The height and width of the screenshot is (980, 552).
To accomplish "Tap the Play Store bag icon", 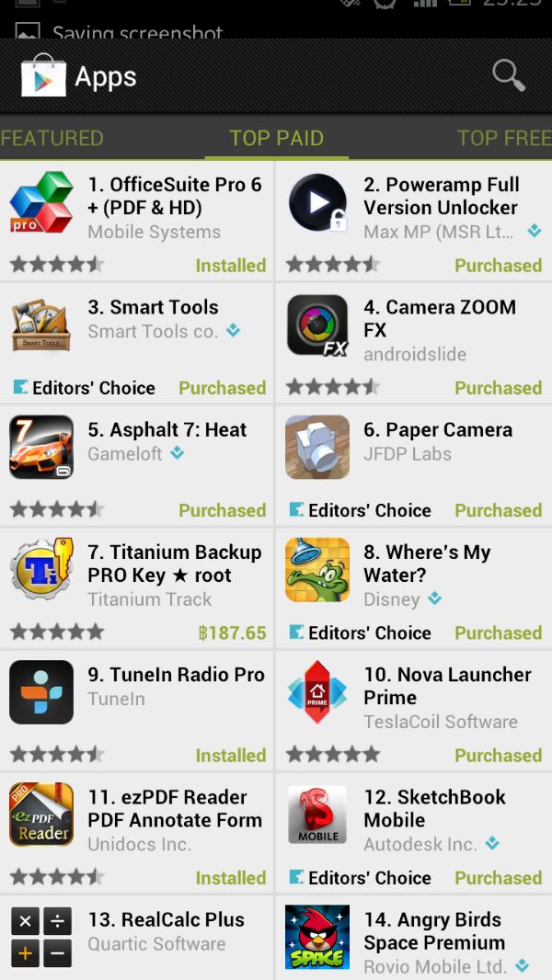I will coord(43,75).
